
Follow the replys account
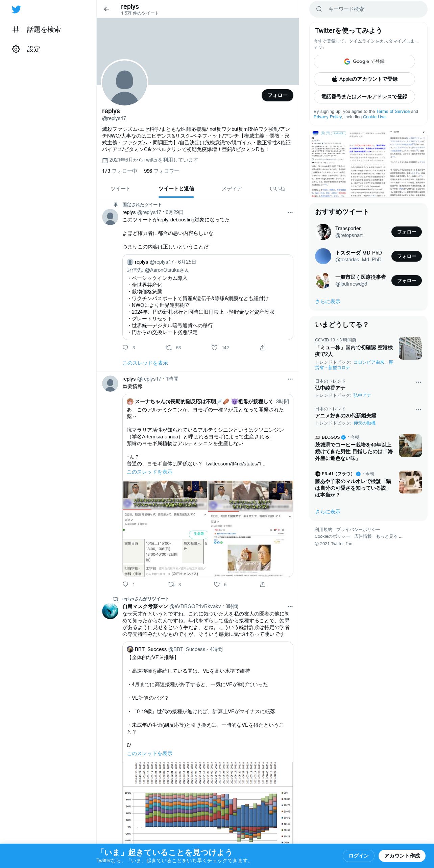[277, 95]
